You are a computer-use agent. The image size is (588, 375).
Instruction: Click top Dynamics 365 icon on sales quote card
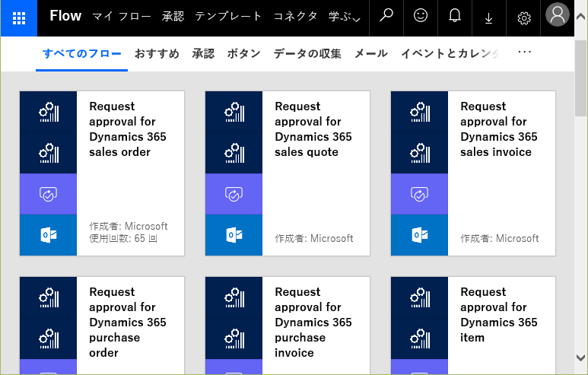coord(234,112)
